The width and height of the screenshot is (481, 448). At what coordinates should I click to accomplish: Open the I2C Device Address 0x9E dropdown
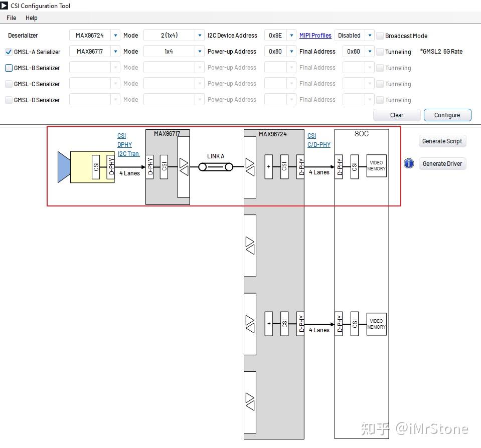(291, 35)
